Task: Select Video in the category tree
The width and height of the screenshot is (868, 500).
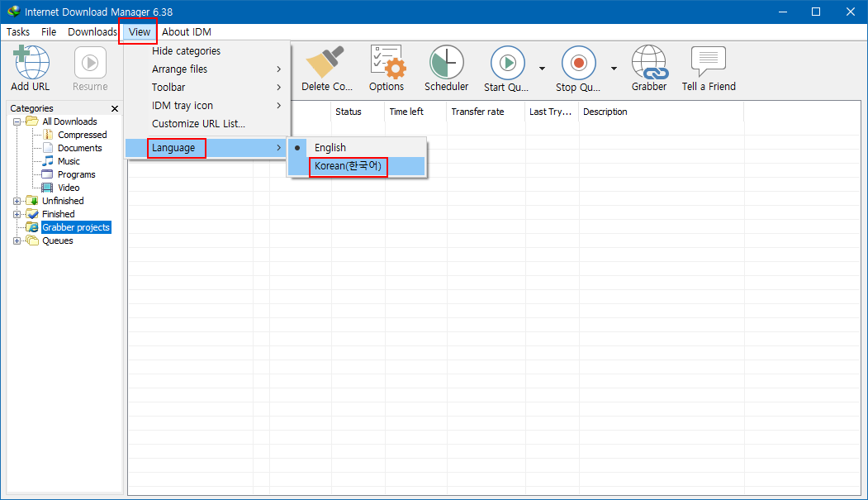Action: click(69, 188)
